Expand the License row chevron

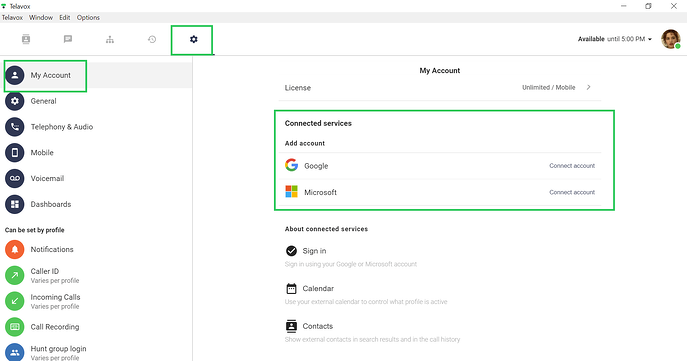click(x=588, y=87)
